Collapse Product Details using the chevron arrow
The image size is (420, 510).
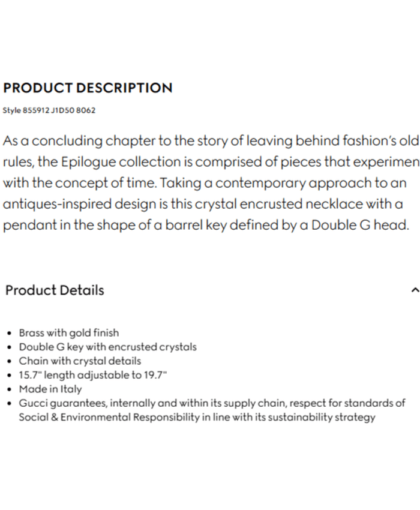click(415, 290)
